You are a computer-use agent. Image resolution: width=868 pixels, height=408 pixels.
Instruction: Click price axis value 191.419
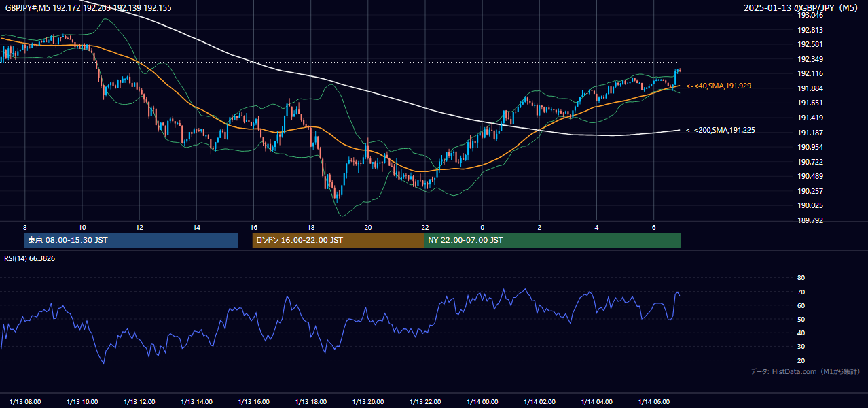point(810,118)
